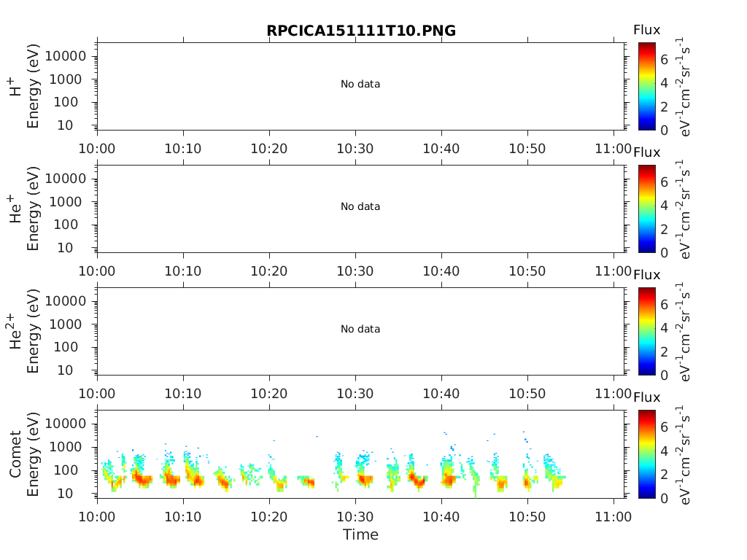Click the 'Flux' label above the top colorbar

pos(646,30)
